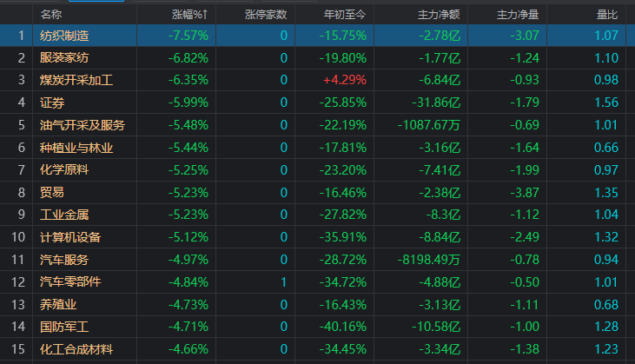635x364 pixels.
Task: Sort by the 量比 column header
Action: click(x=607, y=15)
